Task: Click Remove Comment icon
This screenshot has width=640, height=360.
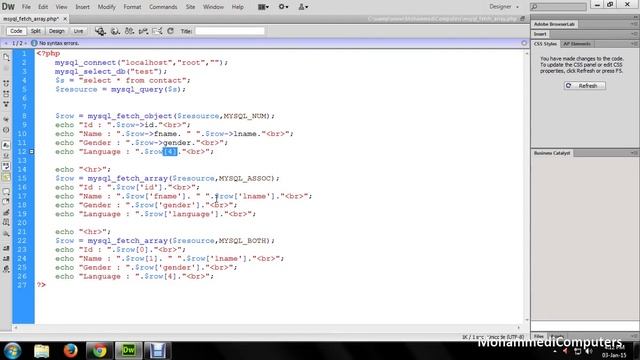Action: pyautogui.click(x=6, y=202)
